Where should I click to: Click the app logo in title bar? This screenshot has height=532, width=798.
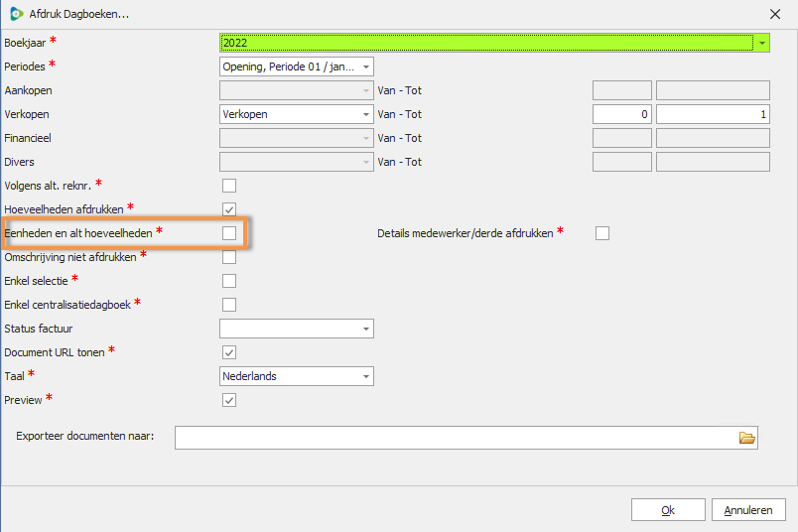(16, 14)
